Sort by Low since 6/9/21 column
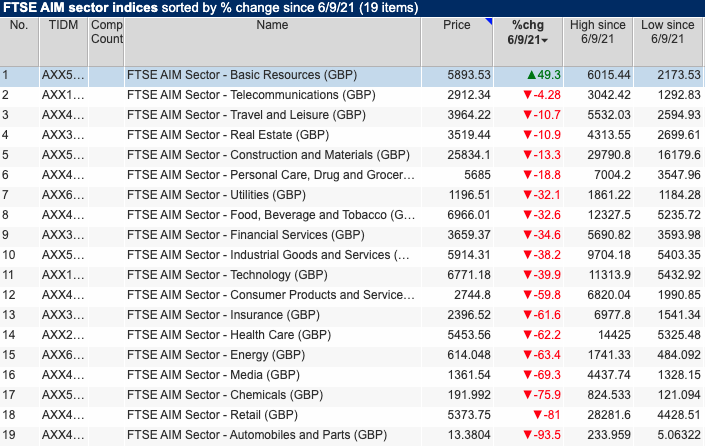The width and height of the screenshot is (705, 446). click(x=667, y=31)
